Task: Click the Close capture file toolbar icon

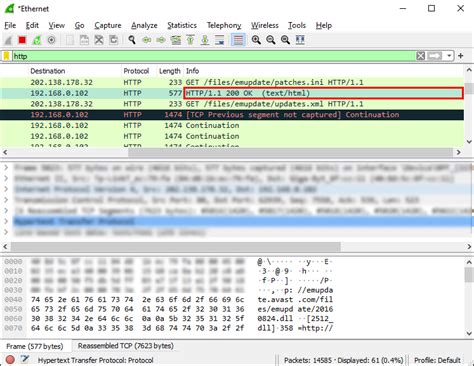Action: 99,40
